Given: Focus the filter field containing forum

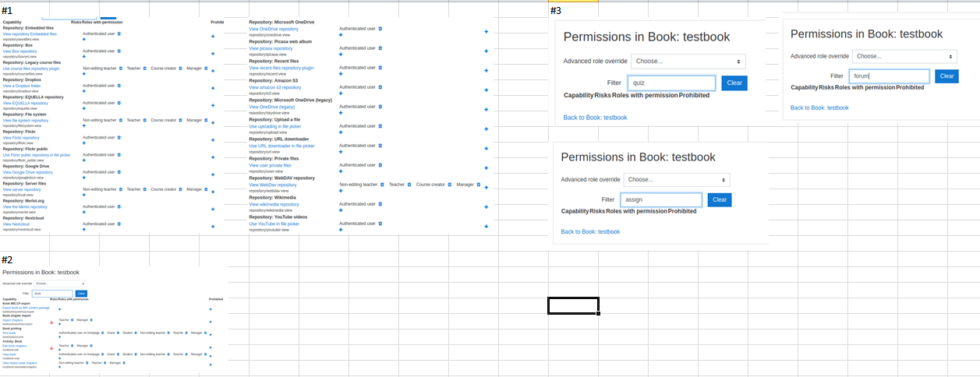Looking at the screenshot, I should (x=889, y=76).
